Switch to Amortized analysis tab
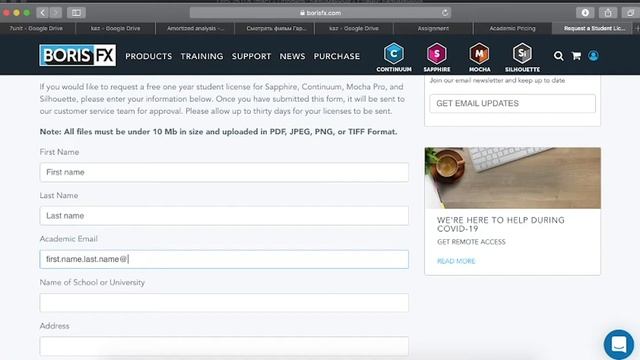The height and width of the screenshot is (360, 640). [195, 28]
